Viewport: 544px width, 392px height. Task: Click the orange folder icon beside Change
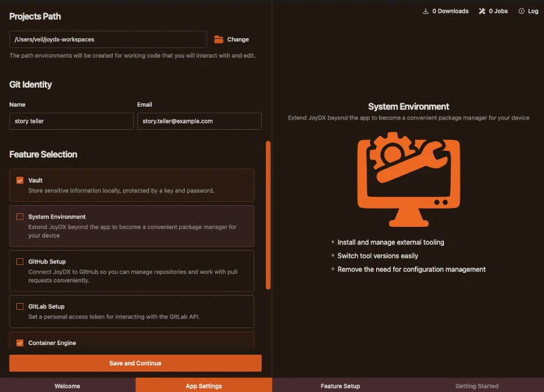pyautogui.click(x=218, y=39)
